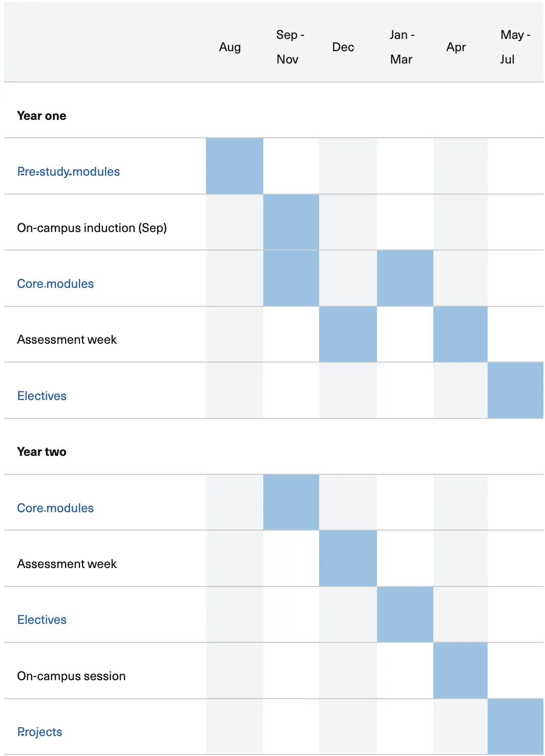Open Core modules link under Year one
Image resolution: width=545 pixels, height=756 pixels.
tap(55, 284)
